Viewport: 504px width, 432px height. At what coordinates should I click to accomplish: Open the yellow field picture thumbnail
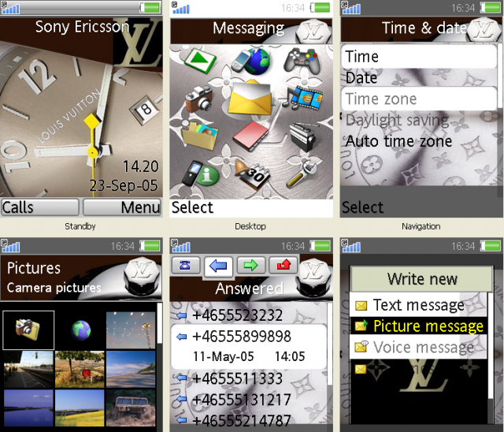coord(80,408)
